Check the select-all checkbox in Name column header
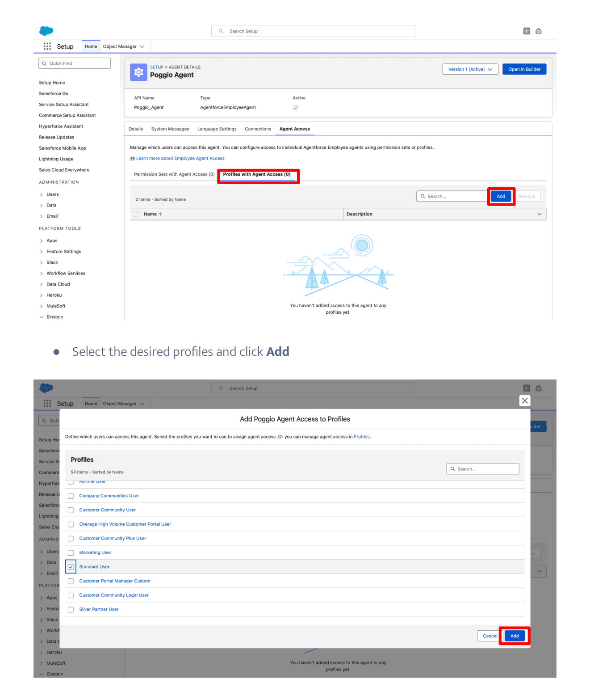590x700 pixels. 136,214
